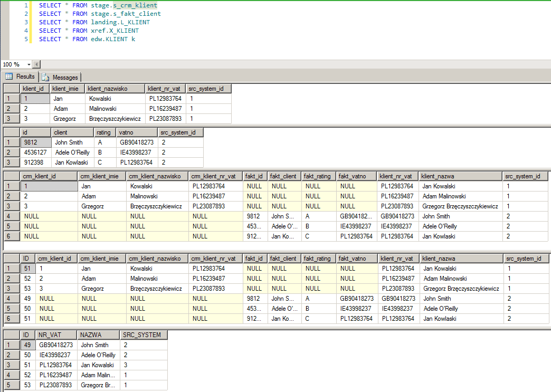Click landing.L_KLIENT in query line 3
Viewport: 551px width, 392px height.
(x=120, y=22)
